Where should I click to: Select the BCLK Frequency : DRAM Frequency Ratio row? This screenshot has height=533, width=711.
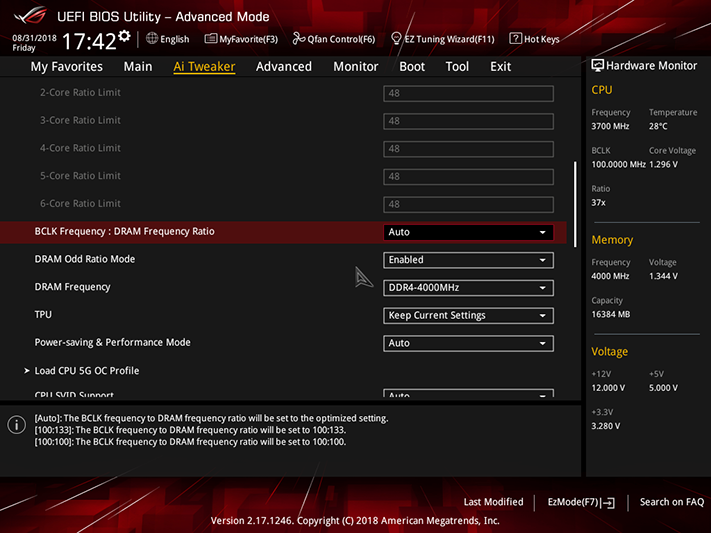coord(283,232)
